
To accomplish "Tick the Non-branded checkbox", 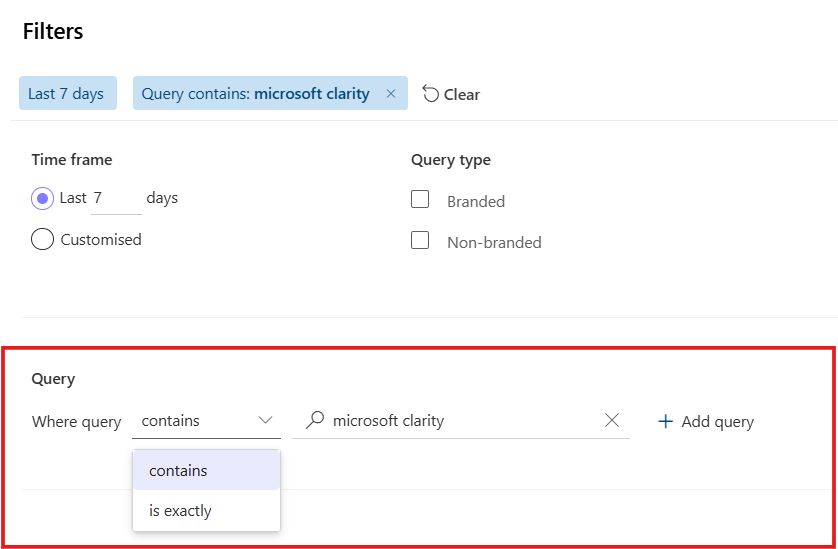I will click(420, 241).
